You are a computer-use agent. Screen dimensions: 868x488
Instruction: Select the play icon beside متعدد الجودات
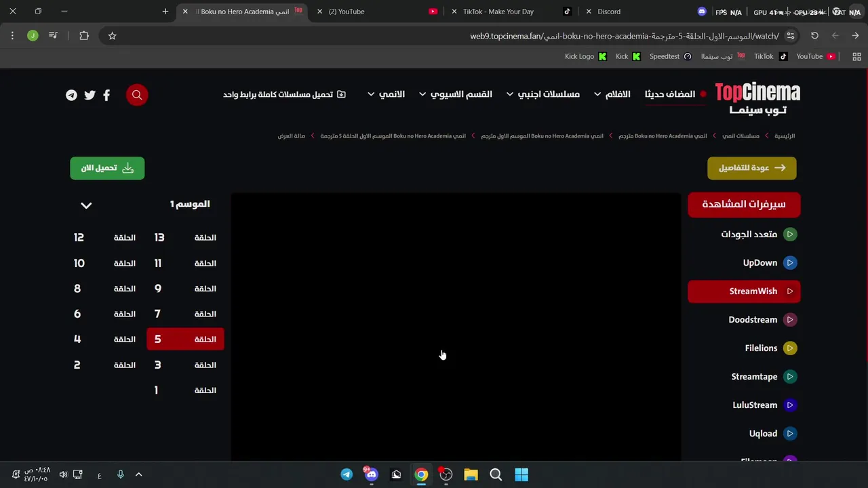coord(790,234)
